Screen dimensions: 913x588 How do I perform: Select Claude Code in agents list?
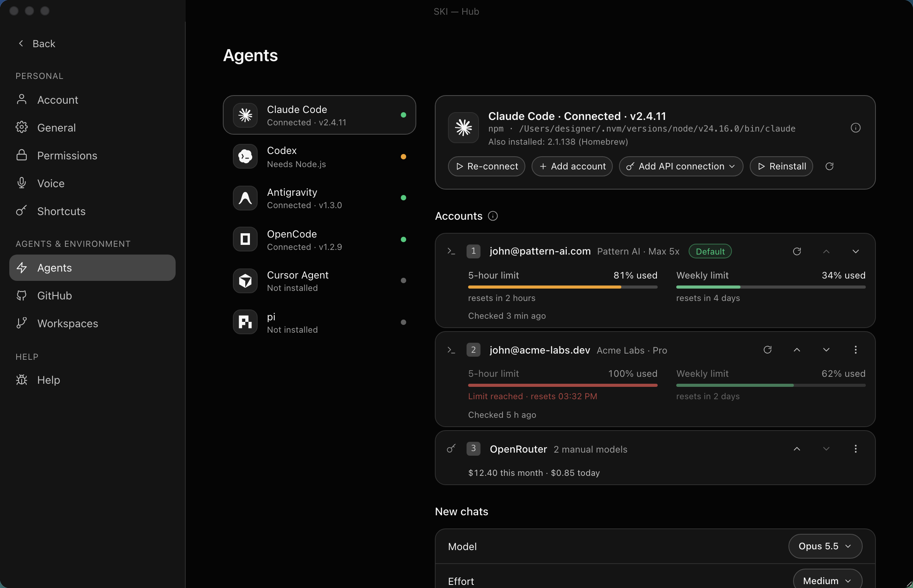(x=319, y=115)
